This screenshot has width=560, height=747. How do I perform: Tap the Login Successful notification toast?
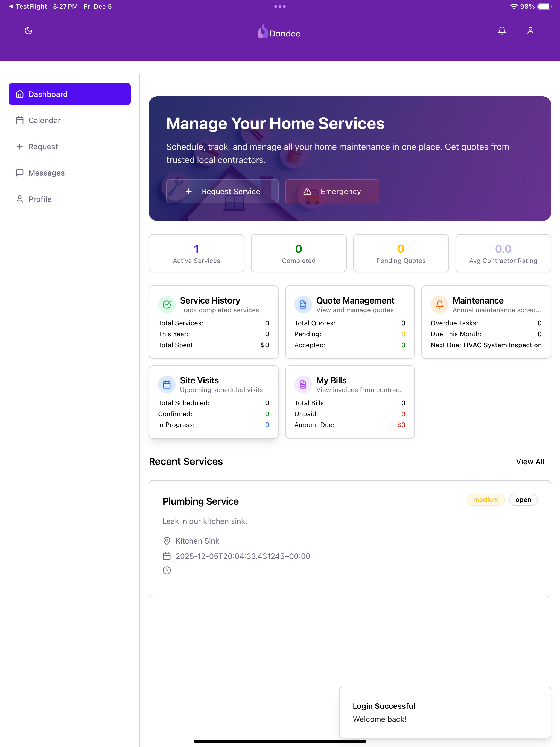point(445,713)
